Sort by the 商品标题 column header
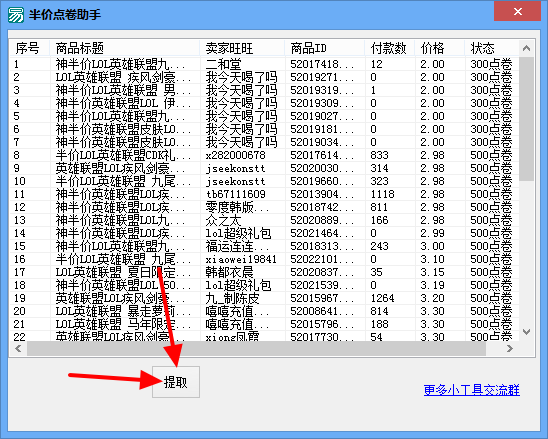The height and width of the screenshot is (439, 548). coord(124,48)
